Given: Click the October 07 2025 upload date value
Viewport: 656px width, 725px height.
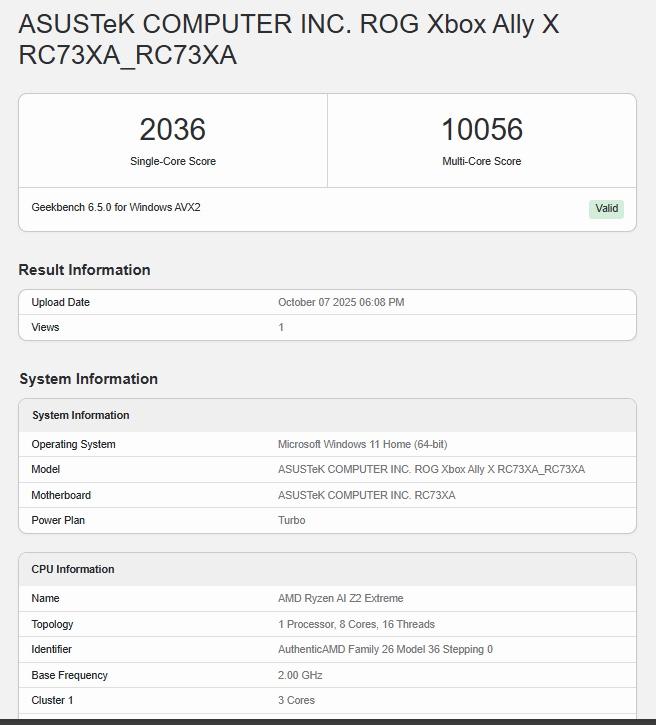Looking at the screenshot, I should (341, 302).
